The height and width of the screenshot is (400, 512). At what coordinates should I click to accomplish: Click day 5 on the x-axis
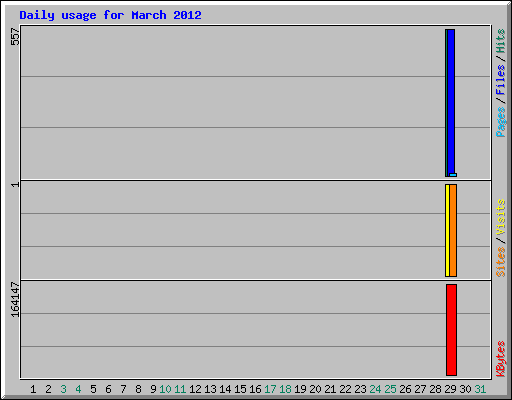[93, 389]
